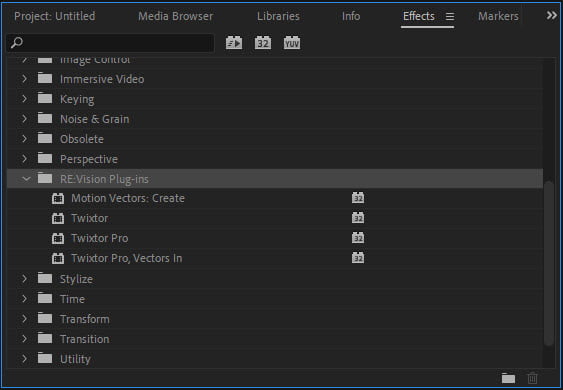Click the Twixtor effect icon
This screenshot has height=390, width=563.
(58, 218)
